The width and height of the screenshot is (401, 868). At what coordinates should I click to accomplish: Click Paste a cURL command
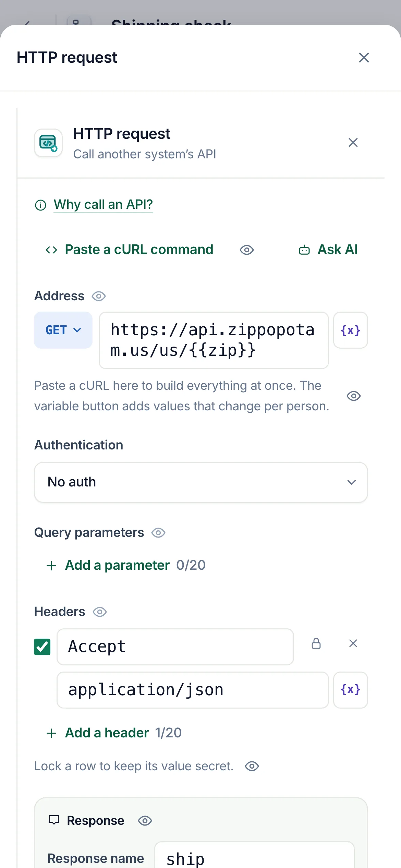tap(130, 250)
